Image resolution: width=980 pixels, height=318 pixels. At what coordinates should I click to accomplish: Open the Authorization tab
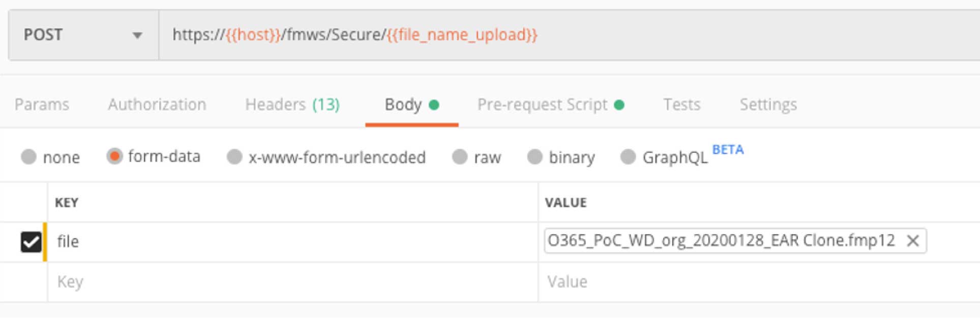pyautogui.click(x=157, y=105)
